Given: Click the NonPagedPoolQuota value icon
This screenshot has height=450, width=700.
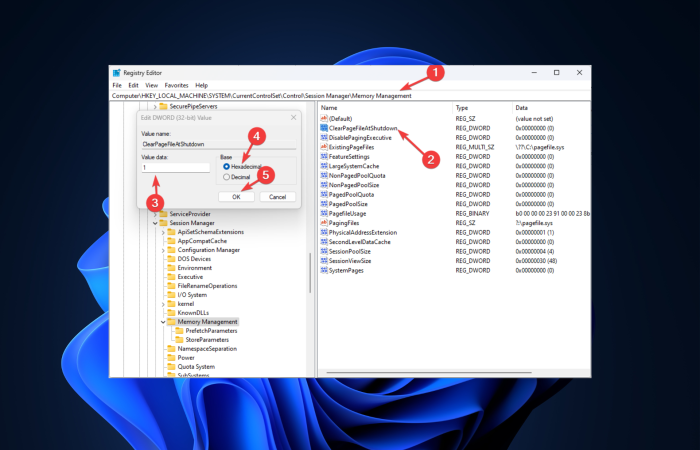Looking at the screenshot, I should pos(324,175).
